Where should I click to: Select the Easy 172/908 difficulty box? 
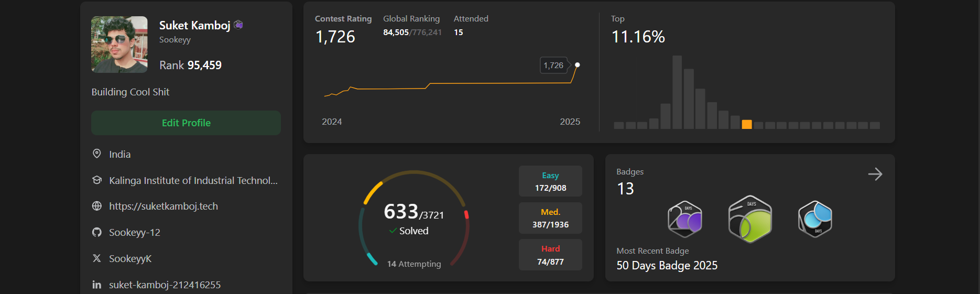pyautogui.click(x=550, y=181)
